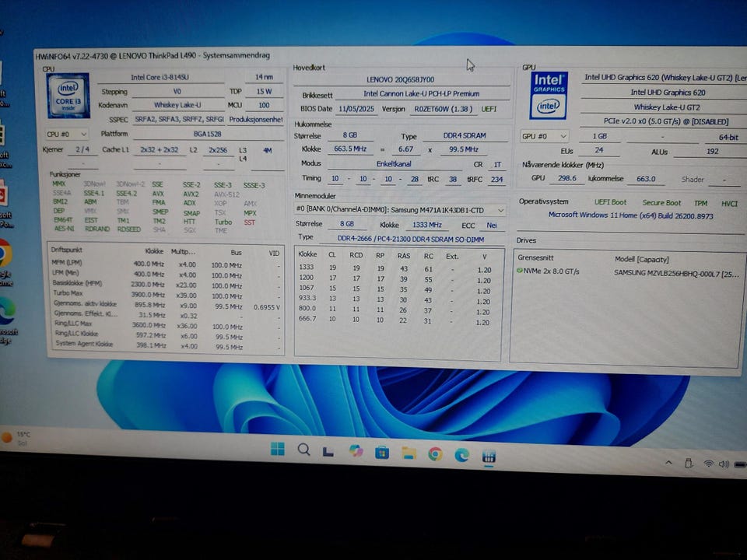
Task: Click the ECC value Nei
Action: point(492,226)
